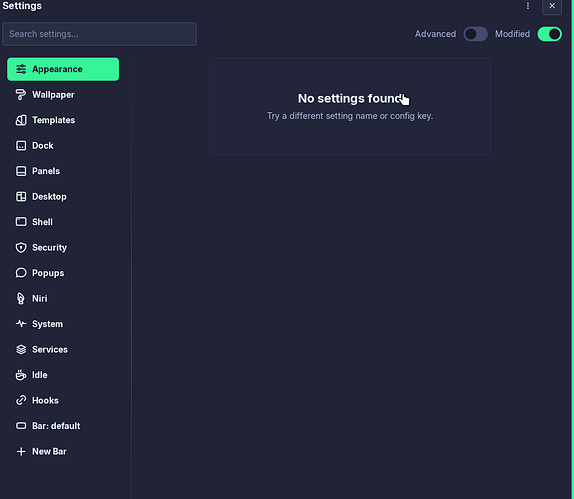Disable the Modified toggle switch
Screen dimensions: 574x499
[549, 34]
